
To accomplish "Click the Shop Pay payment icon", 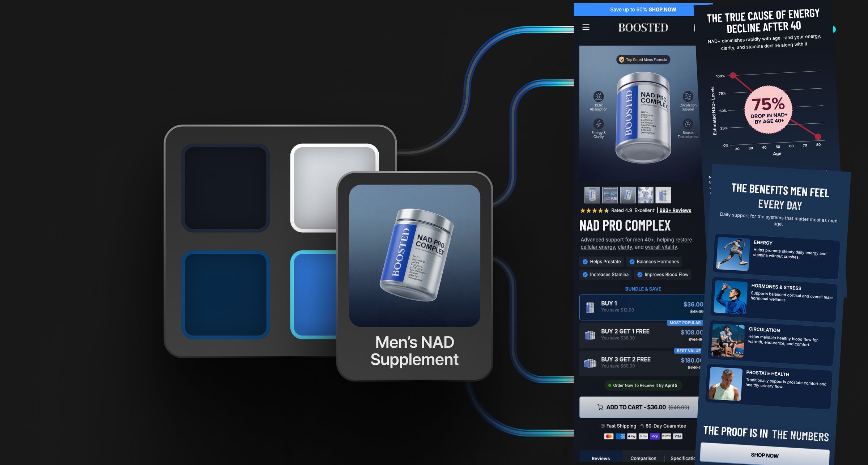I will tap(655, 436).
